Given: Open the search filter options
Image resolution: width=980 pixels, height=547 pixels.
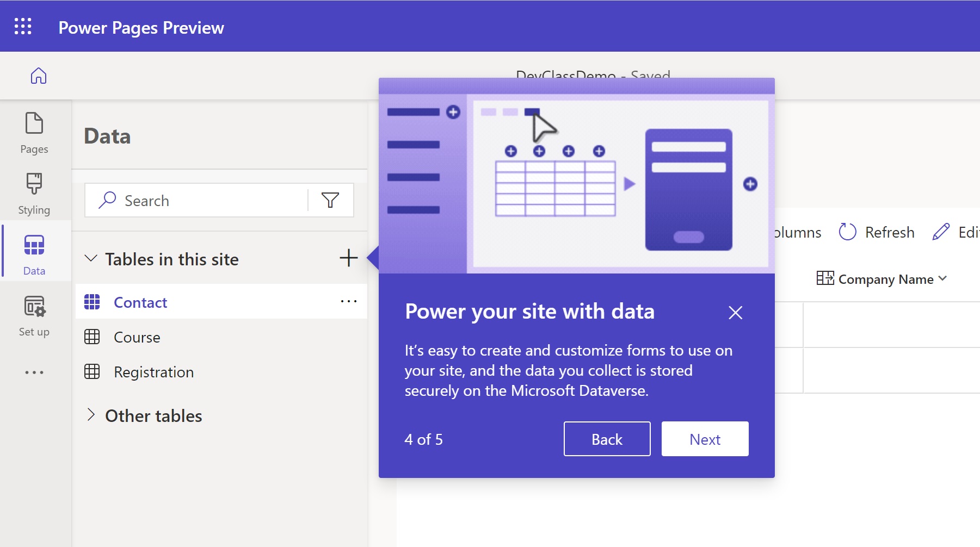Looking at the screenshot, I should [330, 200].
